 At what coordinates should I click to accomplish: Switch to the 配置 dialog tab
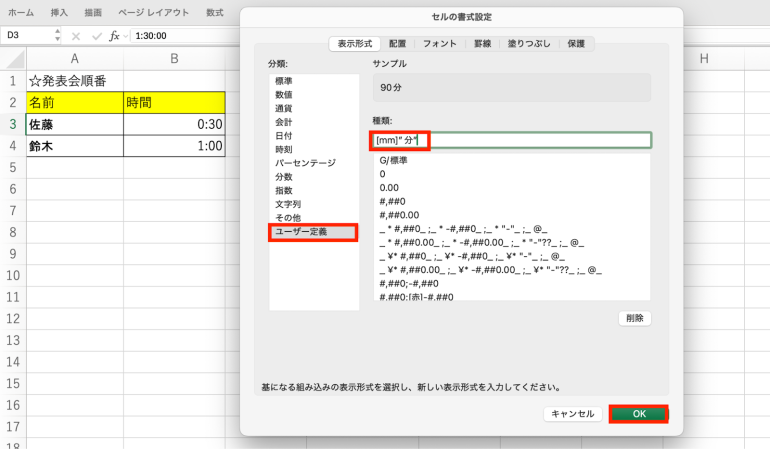(397, 44)
